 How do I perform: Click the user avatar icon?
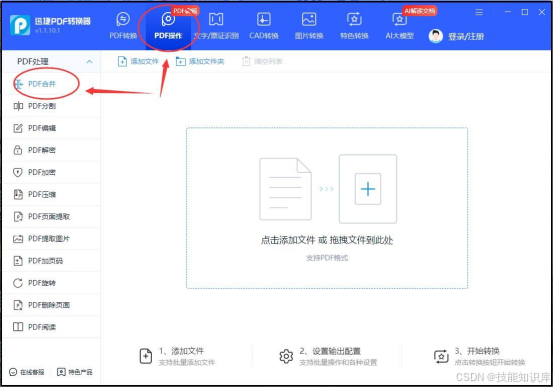[436, 36]
